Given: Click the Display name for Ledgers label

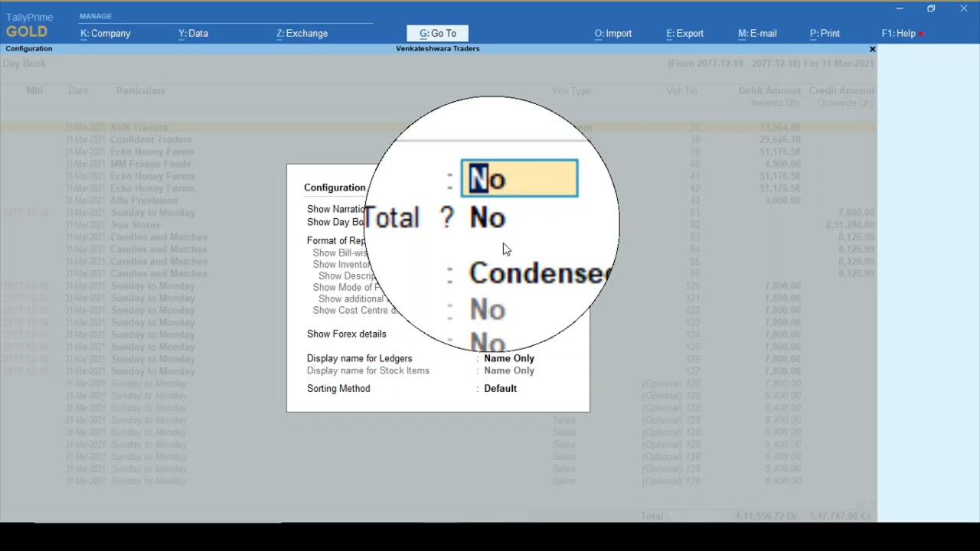Looking at the screenshot, I should point(359,358).
